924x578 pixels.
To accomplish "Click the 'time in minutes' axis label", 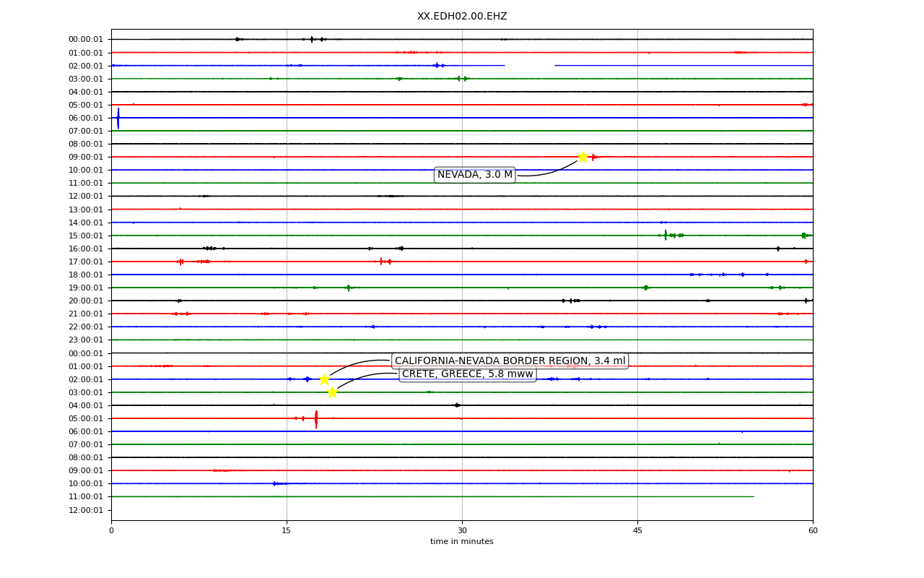I will click(x=462, y=542).
